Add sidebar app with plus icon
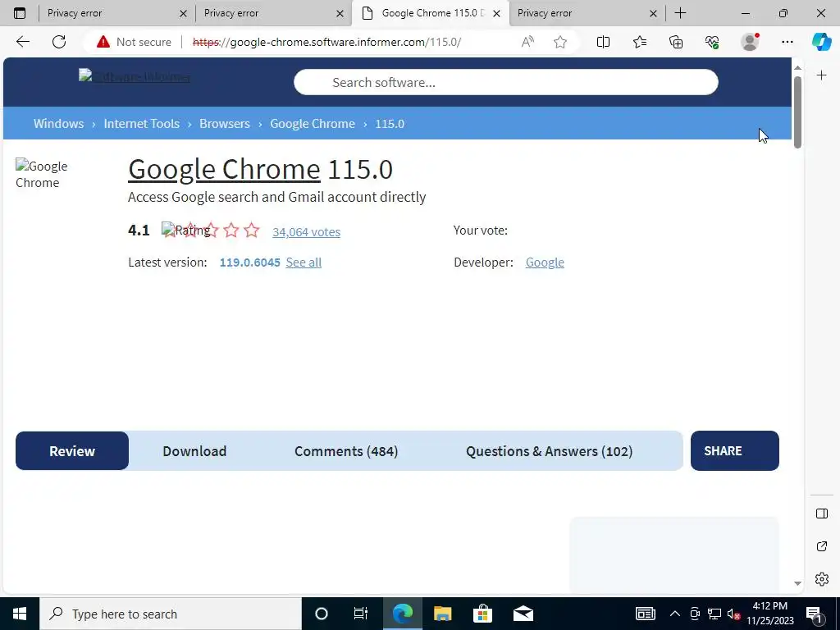 pos(821,75)
